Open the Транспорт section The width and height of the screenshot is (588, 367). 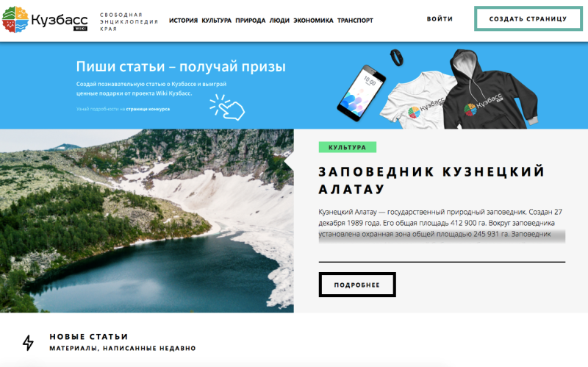[355, 21]
